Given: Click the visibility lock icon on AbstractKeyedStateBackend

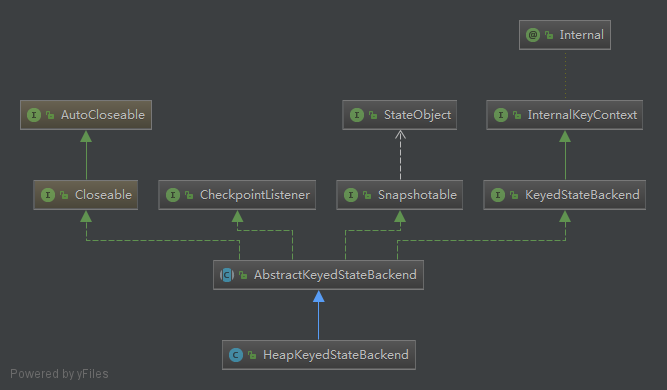Looking at the screenshot, I should pyautogui.click(x=243, y=275).
